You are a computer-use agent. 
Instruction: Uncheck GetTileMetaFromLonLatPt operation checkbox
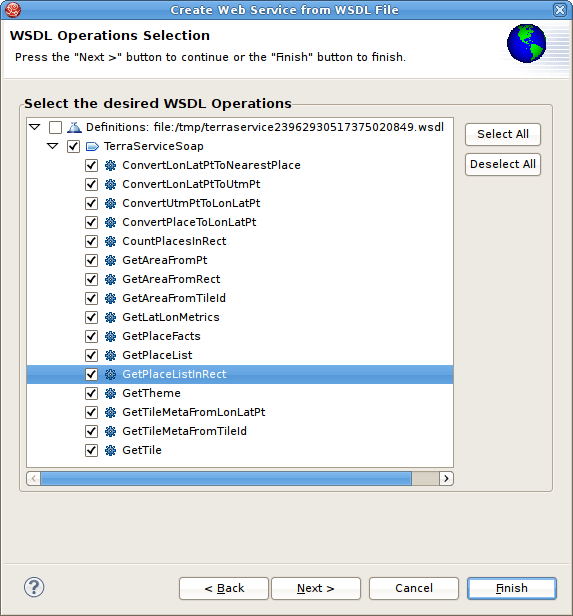tap(92, 412)
